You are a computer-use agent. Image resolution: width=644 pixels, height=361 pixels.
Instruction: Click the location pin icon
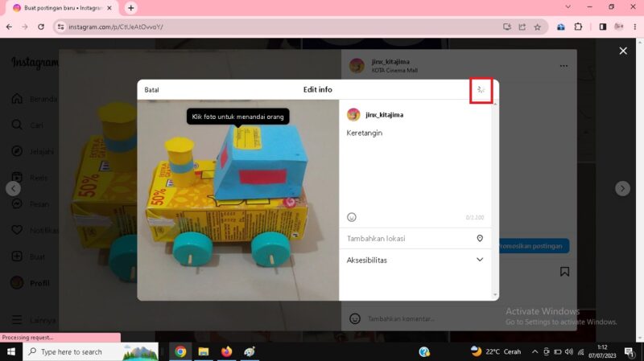click(x=480, y=238)
